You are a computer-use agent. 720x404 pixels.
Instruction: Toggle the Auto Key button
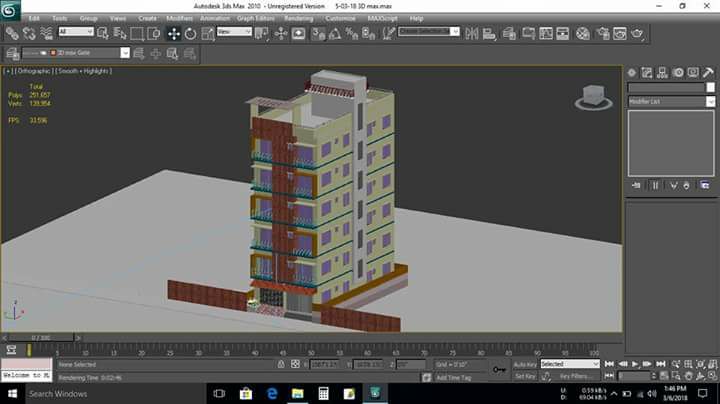[525, 365]
